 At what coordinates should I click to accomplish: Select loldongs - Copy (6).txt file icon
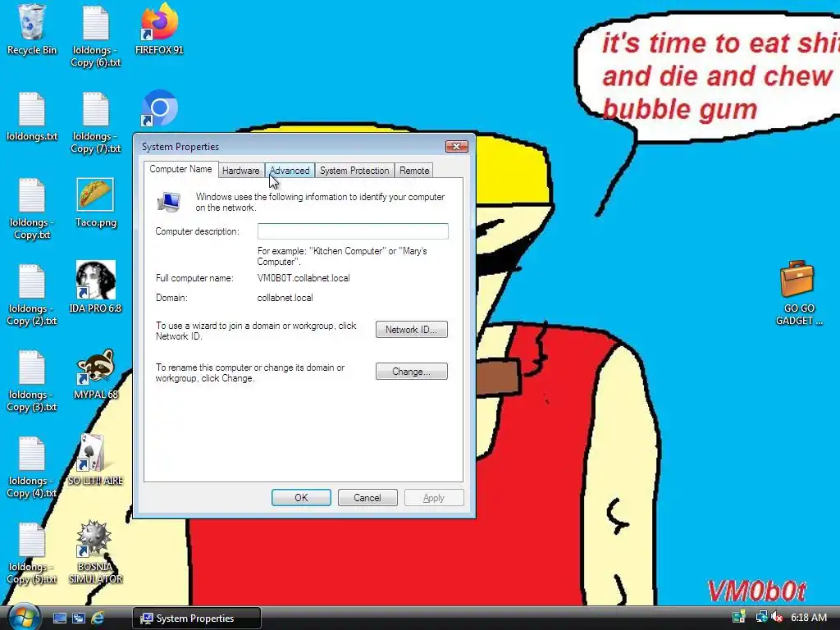tap(96, 35)
